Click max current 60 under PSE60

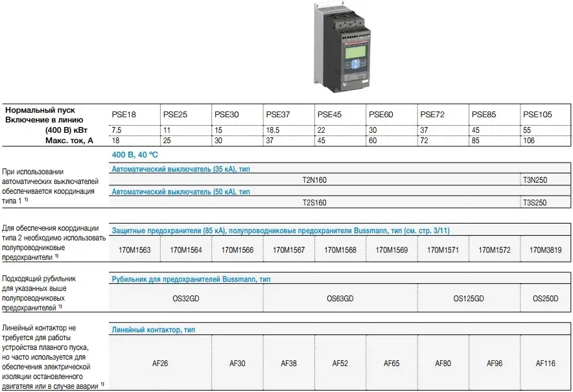[373, 141]
